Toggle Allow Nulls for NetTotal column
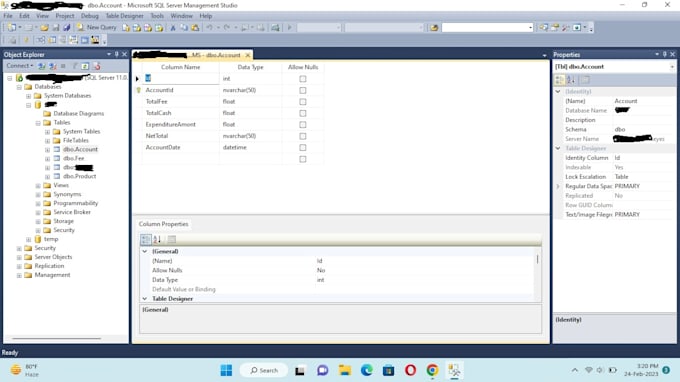The image size is (680, 382). coord(303,136)
